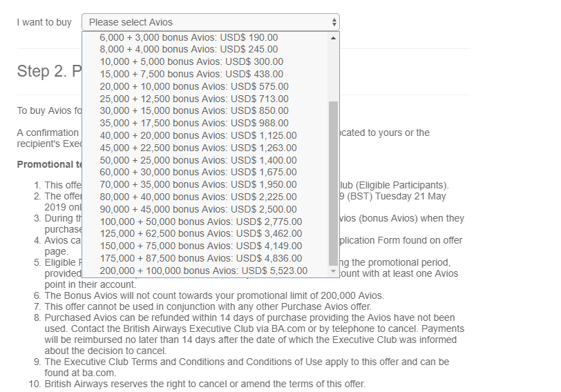
Task: Pick the USD$ 1,675.00 Avios package
Action: point(198,173)
